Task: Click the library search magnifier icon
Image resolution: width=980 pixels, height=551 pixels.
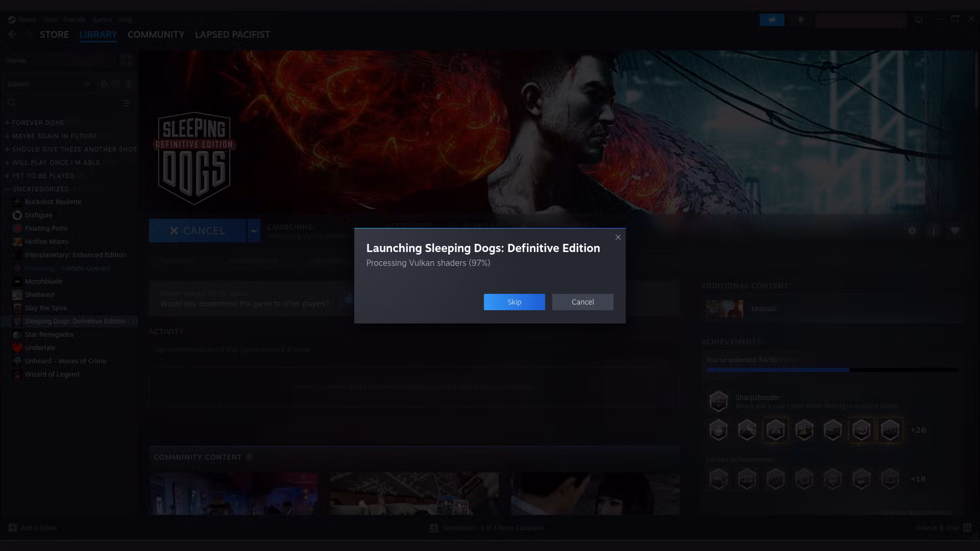Action: tap(11, 103)
